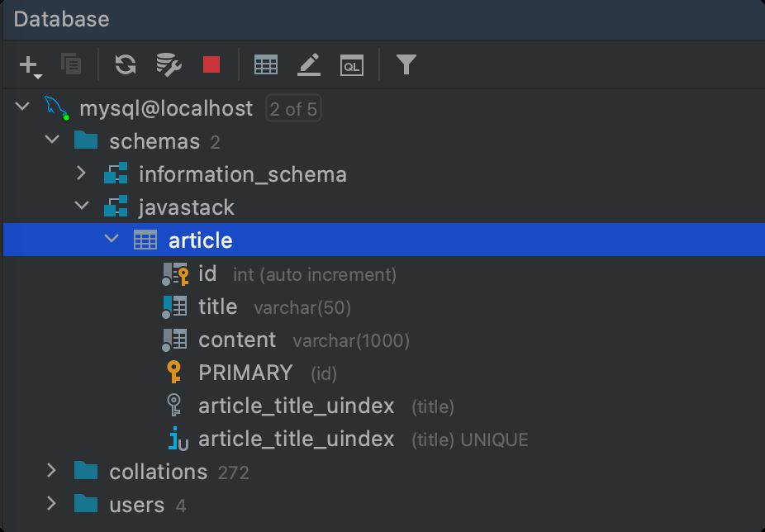This screenshot has height=532, width=765.
Task: Click the Edit source pencil icon
Action: pos(309,64)
